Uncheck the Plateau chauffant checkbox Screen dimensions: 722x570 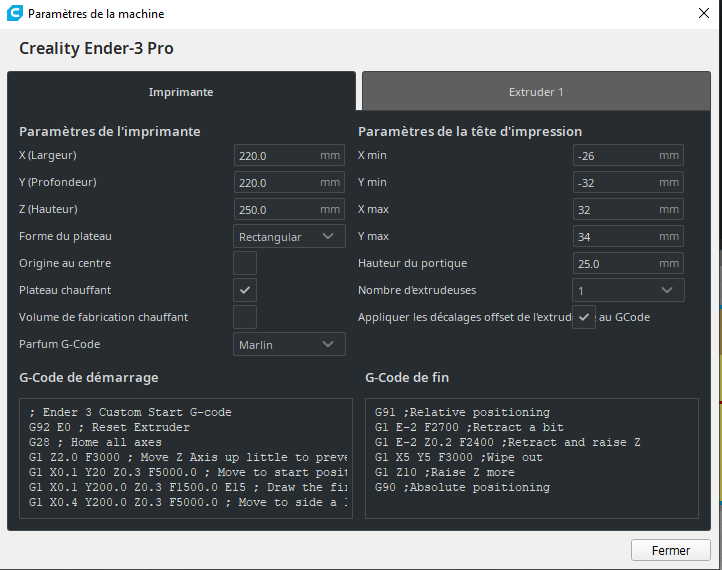pos(245,290)
